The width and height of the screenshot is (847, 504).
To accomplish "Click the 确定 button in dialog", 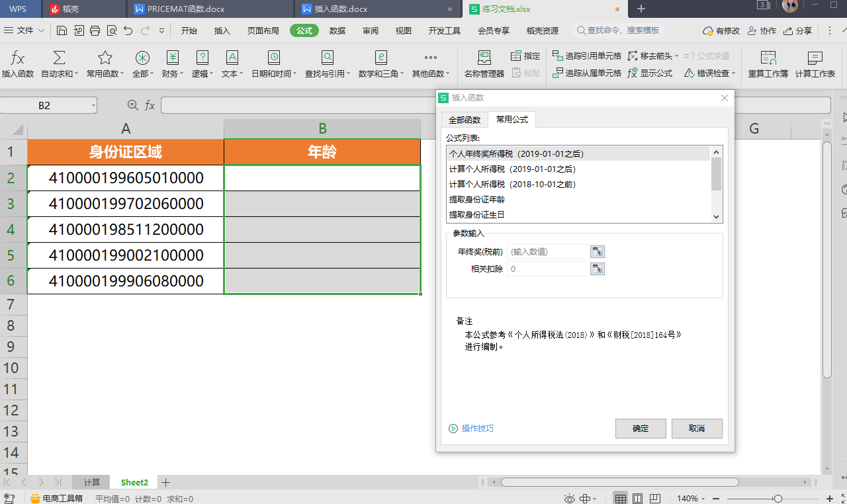I will pos(641,429).
